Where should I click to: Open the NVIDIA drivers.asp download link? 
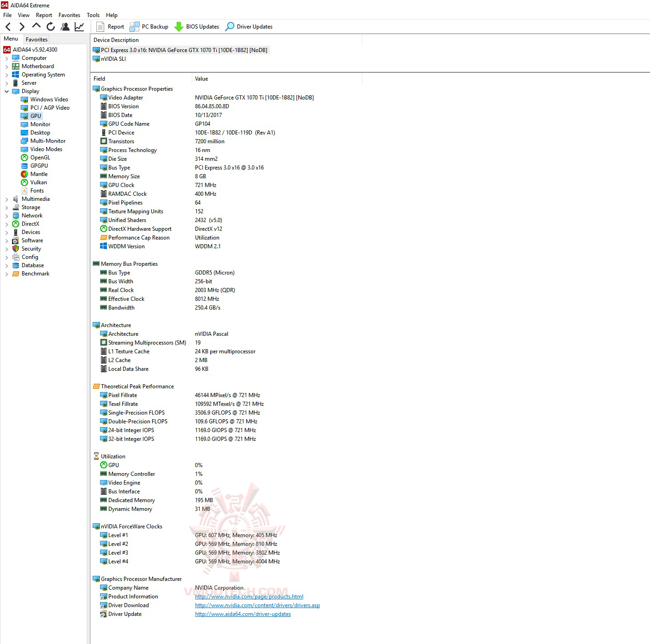click(x=257, y=605)
